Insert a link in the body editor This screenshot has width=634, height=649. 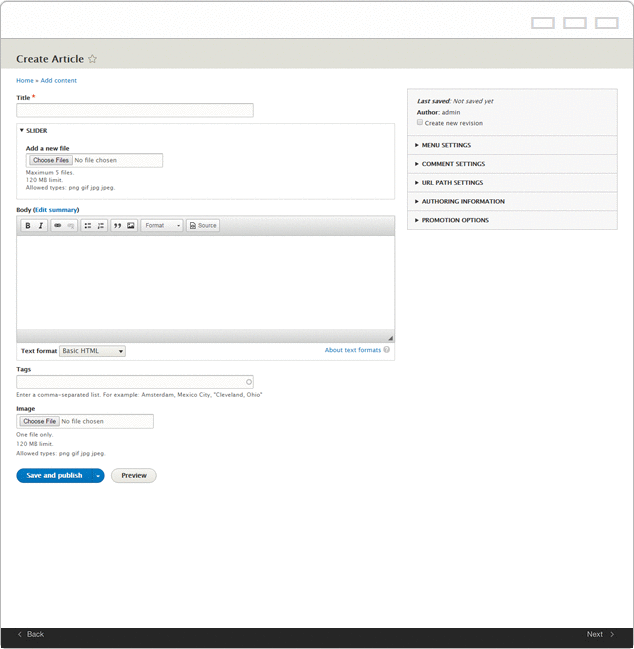58,226
